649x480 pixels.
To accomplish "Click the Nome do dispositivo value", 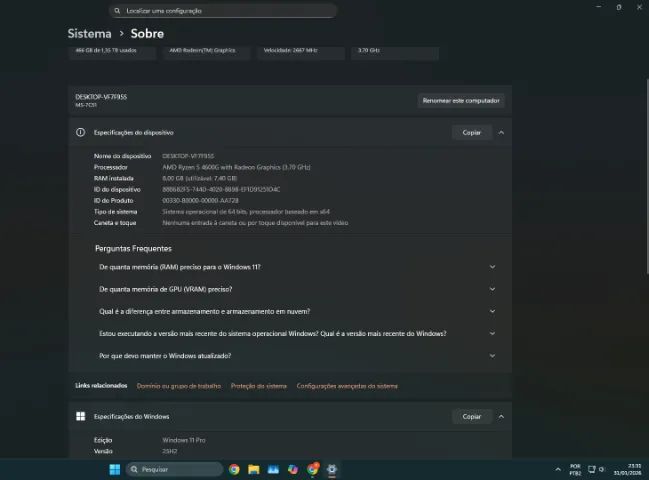I will pos(188,156).
